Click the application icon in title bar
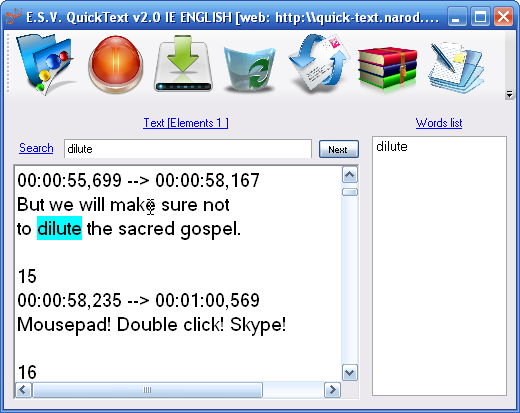The image size is (520, 413). click(x=14, y=16)
